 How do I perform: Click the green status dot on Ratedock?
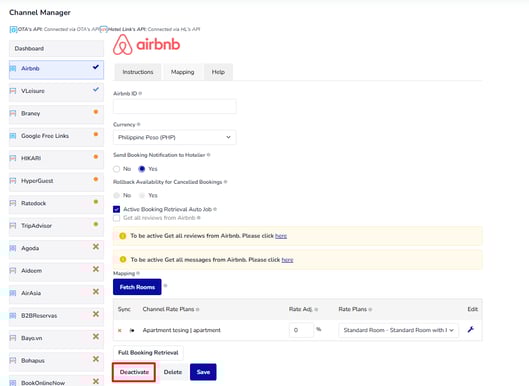tap(96, 202)
